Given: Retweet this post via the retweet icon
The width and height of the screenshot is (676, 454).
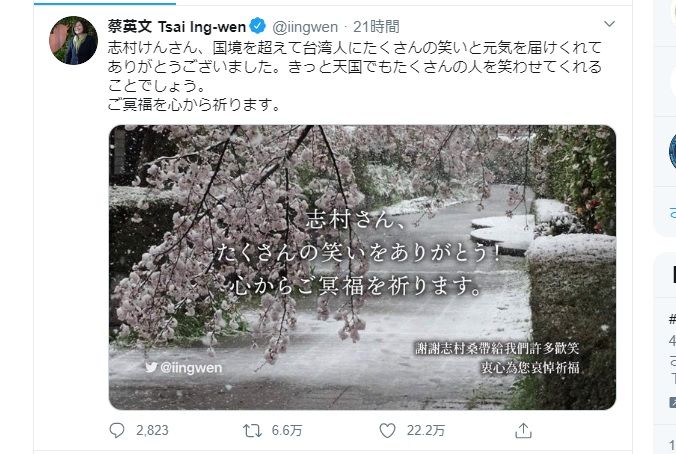Looking at the screenshot, I should pos(252,430).
